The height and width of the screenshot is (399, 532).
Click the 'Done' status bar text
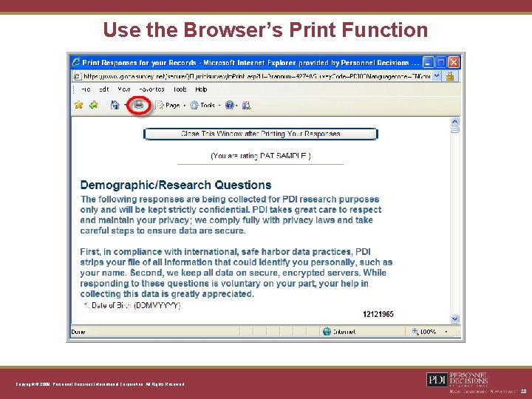coord(78,332)
